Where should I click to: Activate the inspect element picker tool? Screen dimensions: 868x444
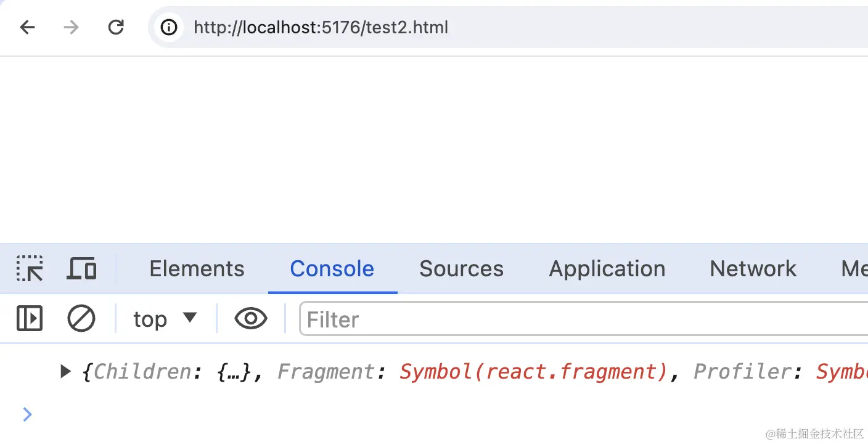point(30,269)
